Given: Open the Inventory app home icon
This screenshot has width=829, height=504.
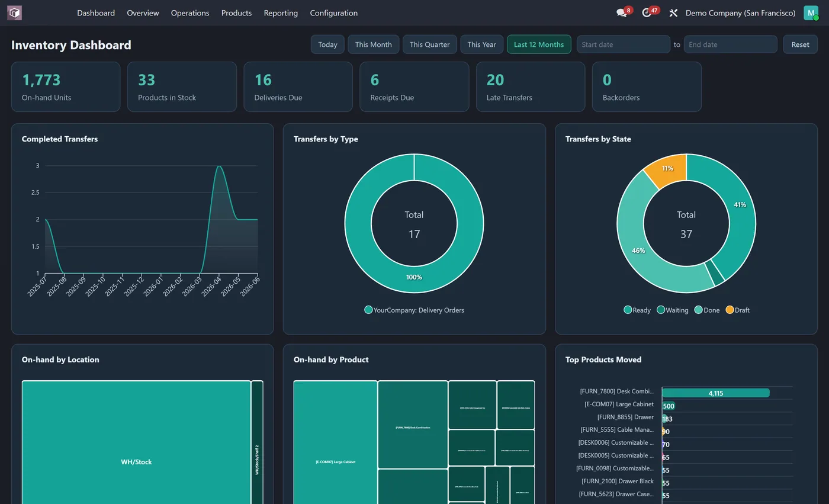Looking at the screenshot, I should click(14, 12).
